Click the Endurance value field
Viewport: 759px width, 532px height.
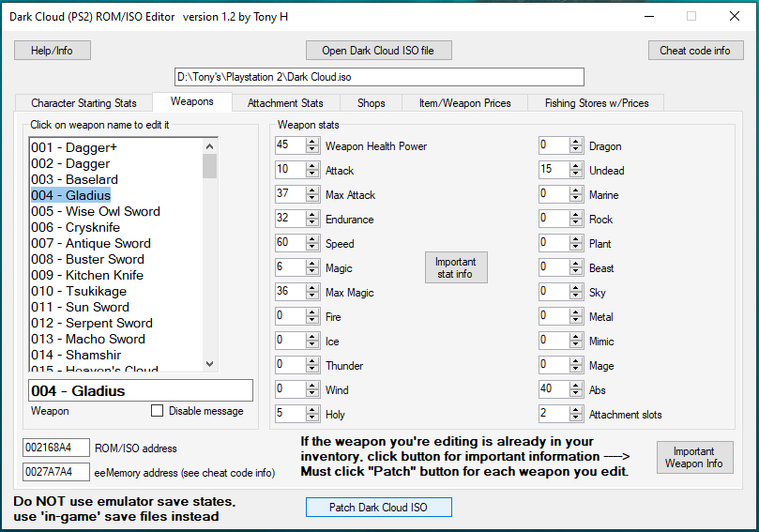[290, 218]
